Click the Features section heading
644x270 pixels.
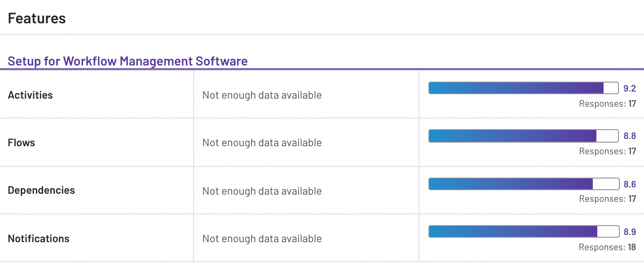(37, 18)
